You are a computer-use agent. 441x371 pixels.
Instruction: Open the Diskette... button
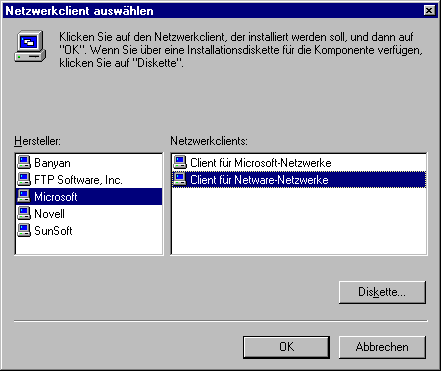point(382,292)
